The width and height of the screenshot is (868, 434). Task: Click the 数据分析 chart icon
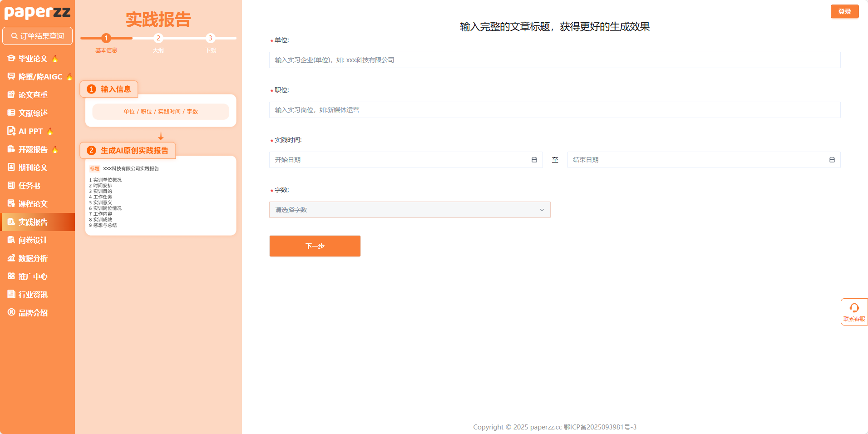(11, 258)
